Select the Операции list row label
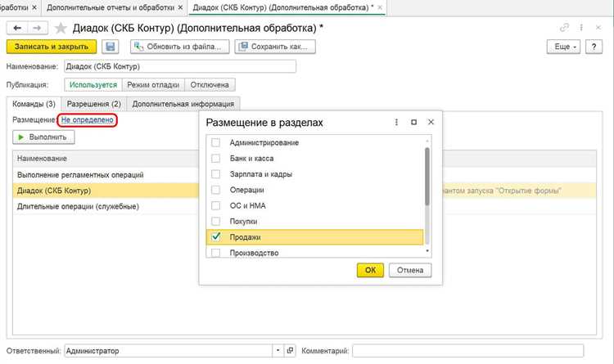The height and width of the screenshot is (364, 614). tap(246, 190)
